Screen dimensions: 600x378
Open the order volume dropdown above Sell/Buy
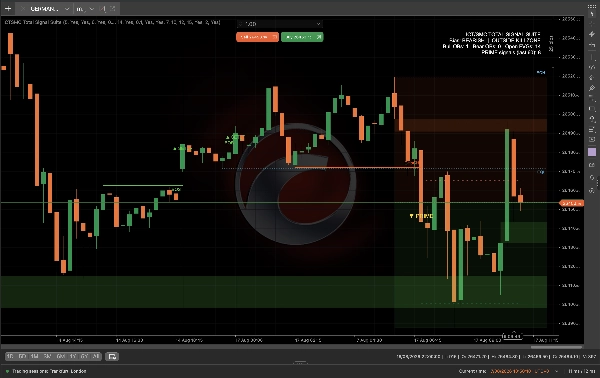[280, 24]
